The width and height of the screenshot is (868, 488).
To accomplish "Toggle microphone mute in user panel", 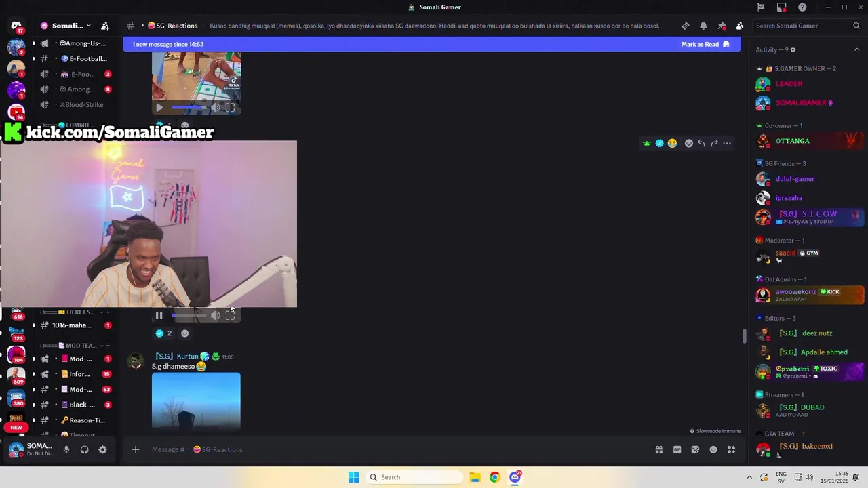I will [66, 449].
